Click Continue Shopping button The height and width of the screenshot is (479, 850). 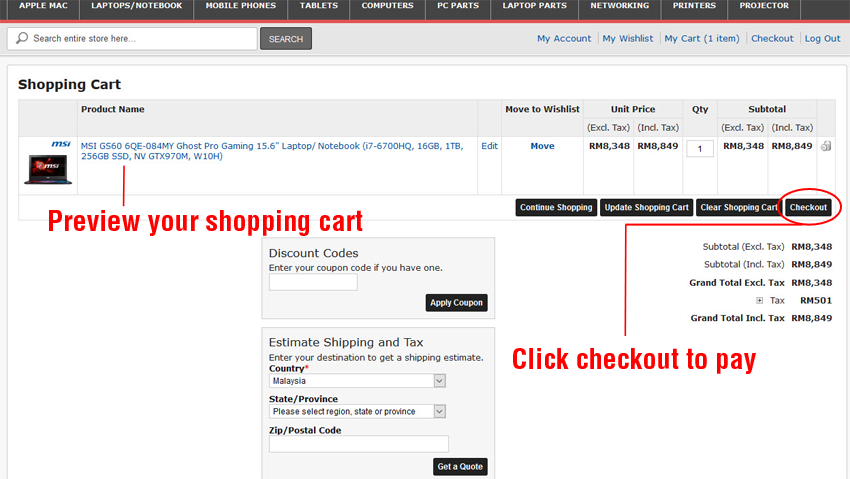click(556, 207)
